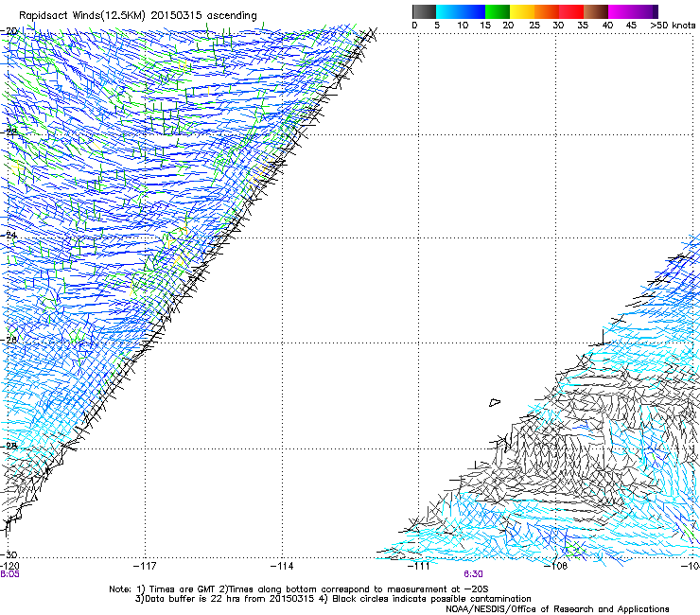This screenshot has height=615, width=700.
Task: Click the red 30-35 knots color bar segment
Action: pyautogui.click(x=571, y=11)
